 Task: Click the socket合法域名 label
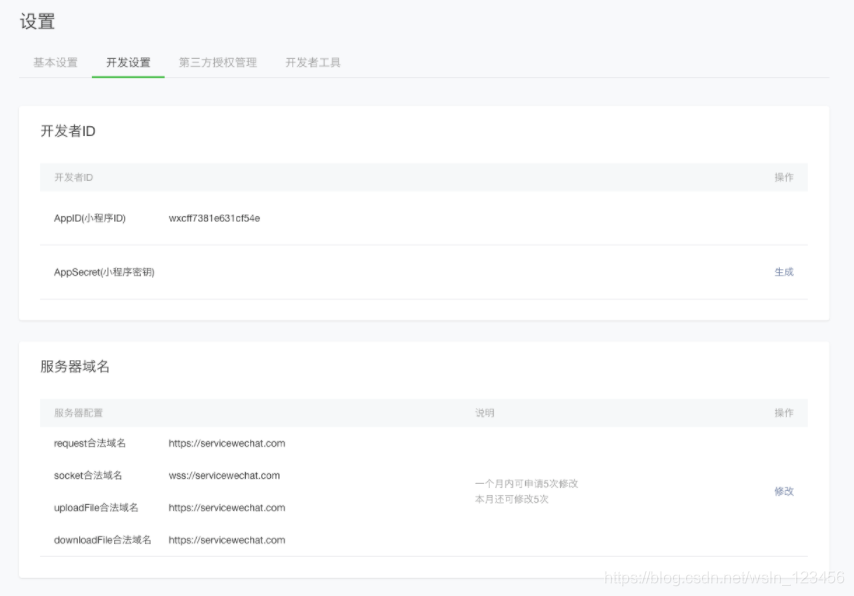click(88, 476)
